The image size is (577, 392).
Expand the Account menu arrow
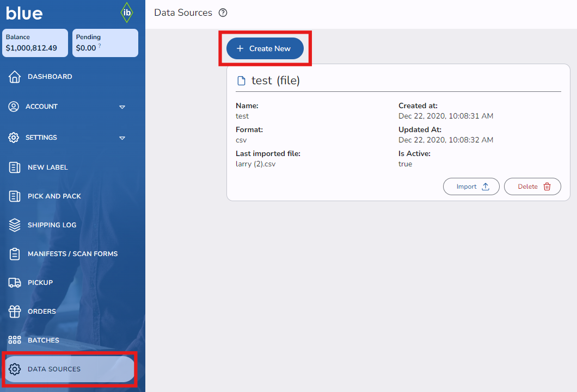tap(122, 107)
